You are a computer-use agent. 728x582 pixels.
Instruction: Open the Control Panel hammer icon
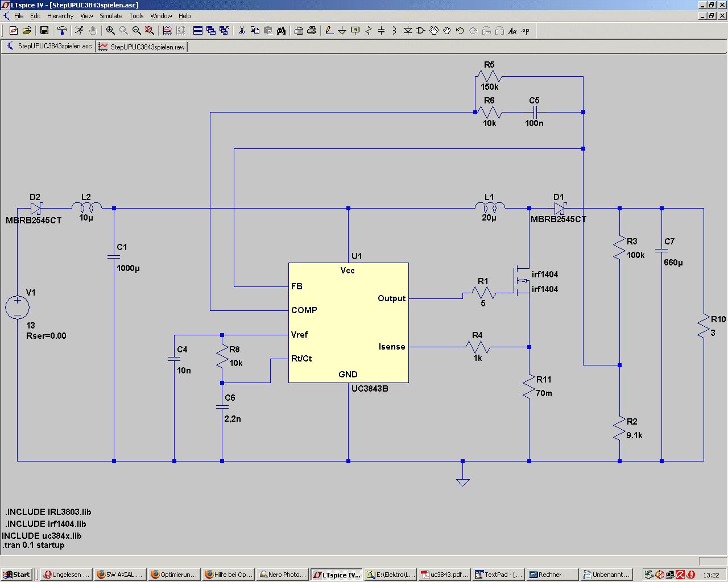click(x=62, y=31)
